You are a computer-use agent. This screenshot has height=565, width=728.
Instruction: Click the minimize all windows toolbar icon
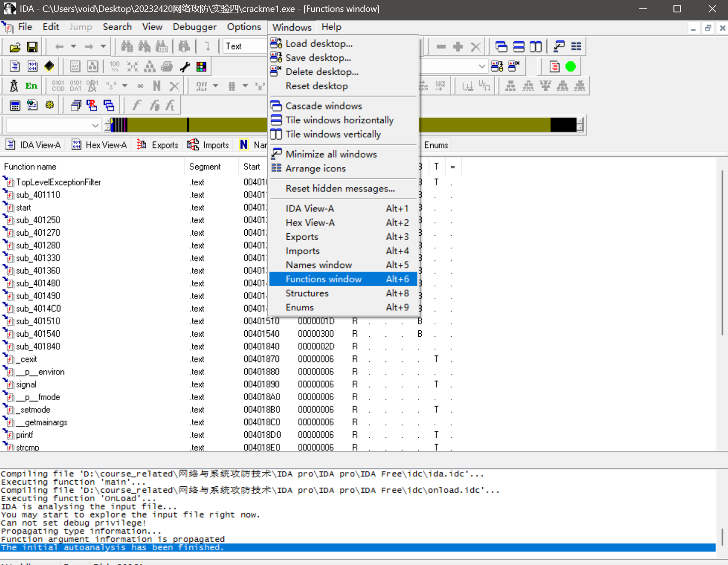pyautogui.click(x=559, y=47)
